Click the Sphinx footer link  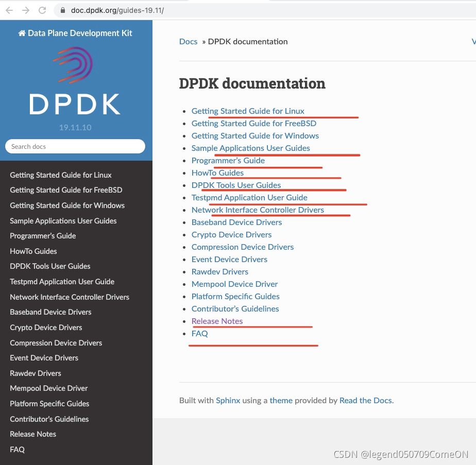point(228,401)
